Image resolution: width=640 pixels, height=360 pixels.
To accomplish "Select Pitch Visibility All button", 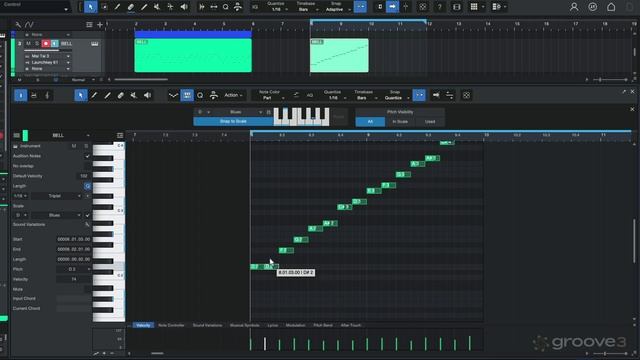I will pyautogui.click(x=370, y=122).
